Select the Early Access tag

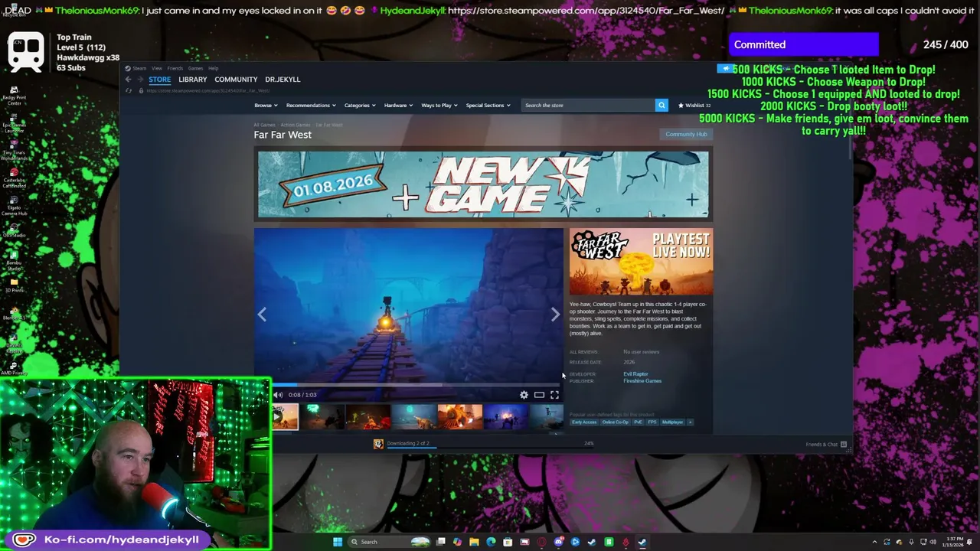[x=584, y=422]
